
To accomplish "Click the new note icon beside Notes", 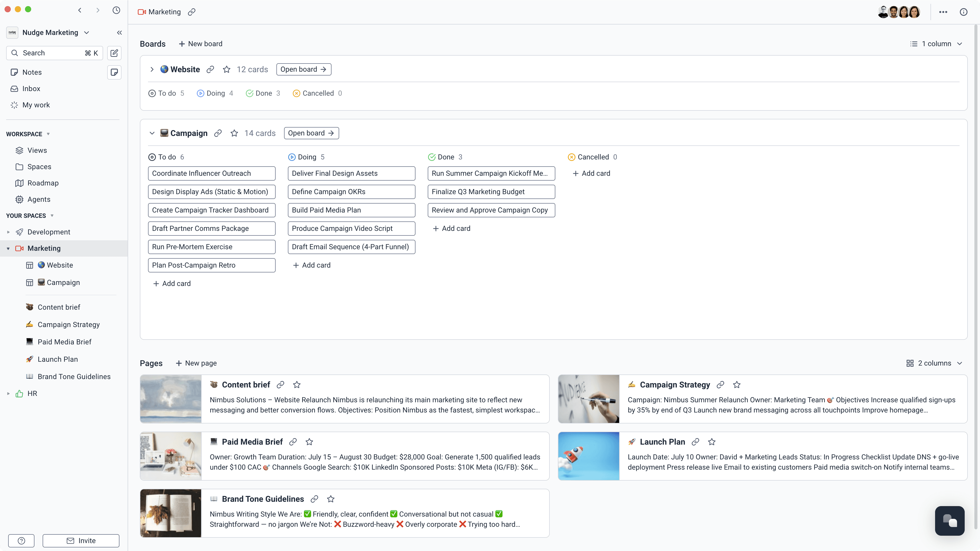I will point(114,72).
